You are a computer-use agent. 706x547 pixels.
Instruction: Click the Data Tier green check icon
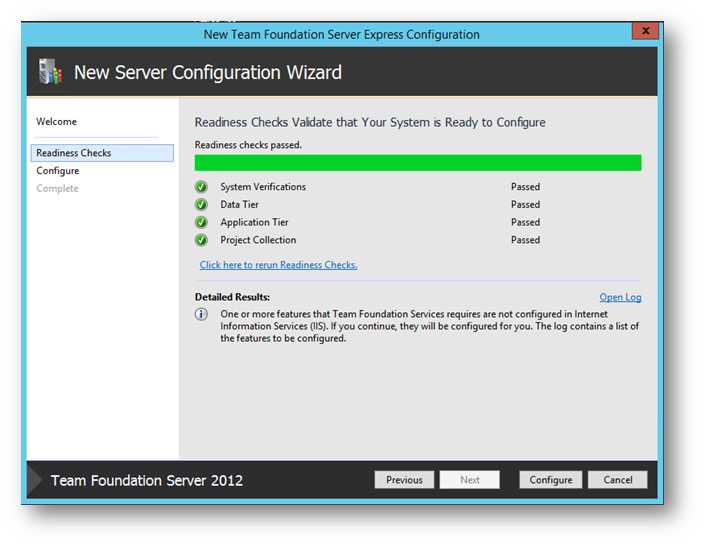tap(201, 204)
